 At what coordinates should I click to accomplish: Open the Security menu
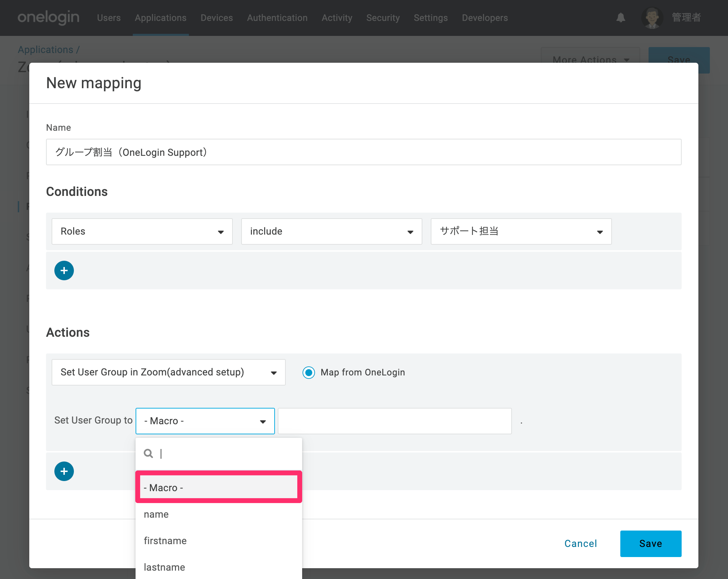[x=383, y=18]
